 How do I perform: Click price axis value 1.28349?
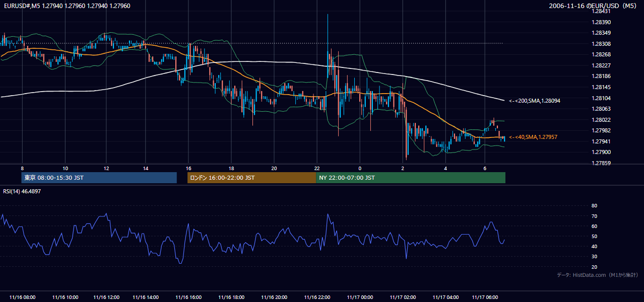coord(602,33)
